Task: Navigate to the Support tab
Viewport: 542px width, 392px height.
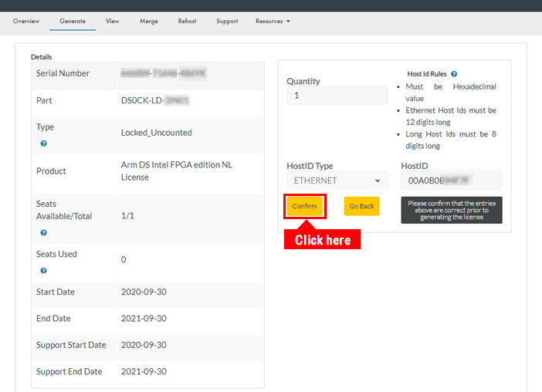Action: tap(227, 21)
